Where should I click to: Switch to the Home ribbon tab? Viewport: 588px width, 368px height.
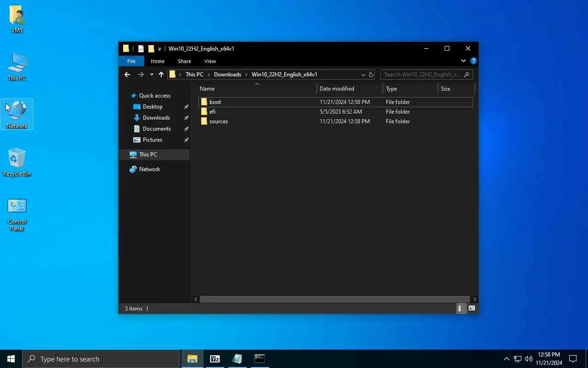[158, 61]
